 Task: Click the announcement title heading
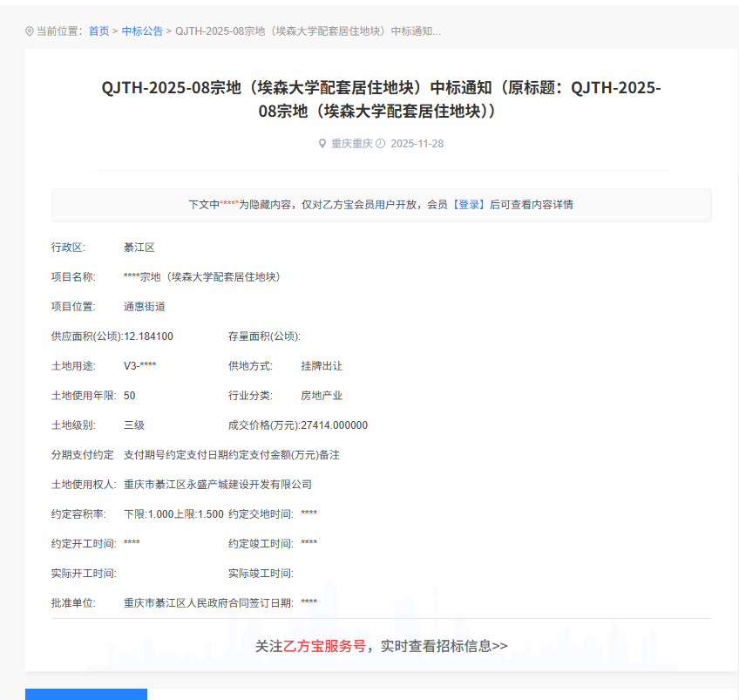[381, 100]
